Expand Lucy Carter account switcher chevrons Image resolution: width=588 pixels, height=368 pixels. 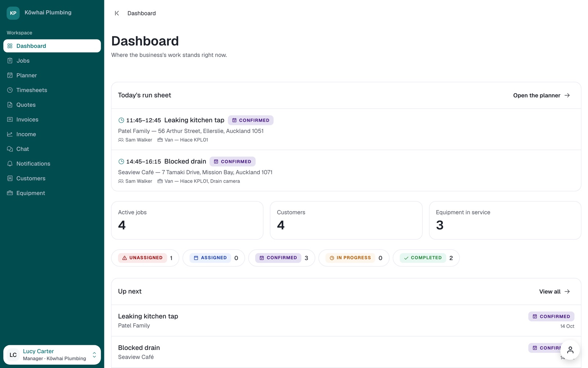[94, 355]
